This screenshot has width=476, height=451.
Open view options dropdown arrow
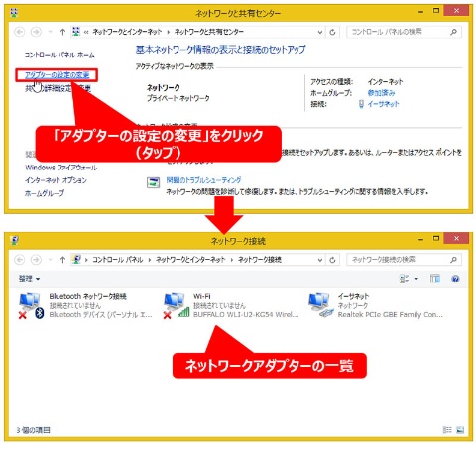pos(416,280)
